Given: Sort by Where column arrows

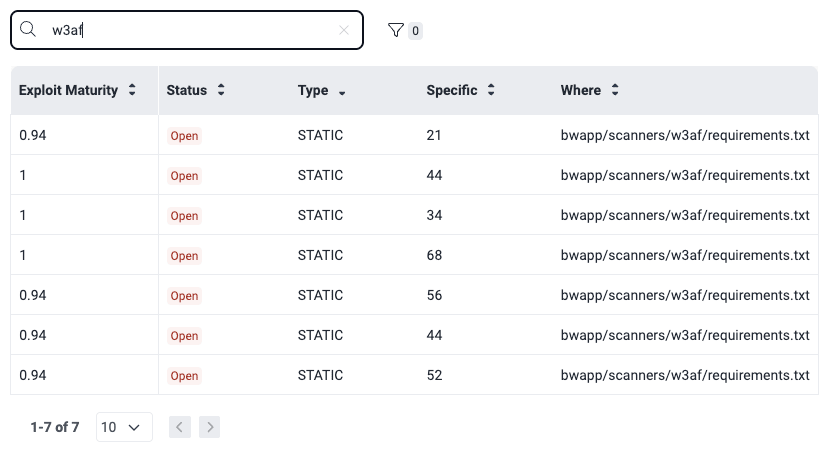Looking at the screenshot, I should coord(615,90).
